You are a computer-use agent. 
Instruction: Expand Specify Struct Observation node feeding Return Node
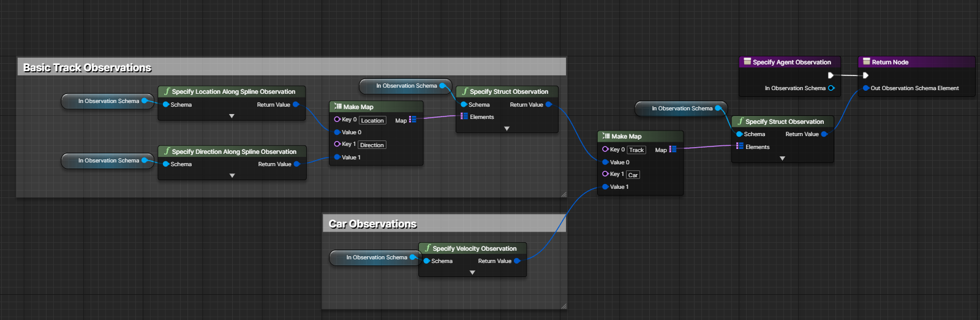pos(782,158)
